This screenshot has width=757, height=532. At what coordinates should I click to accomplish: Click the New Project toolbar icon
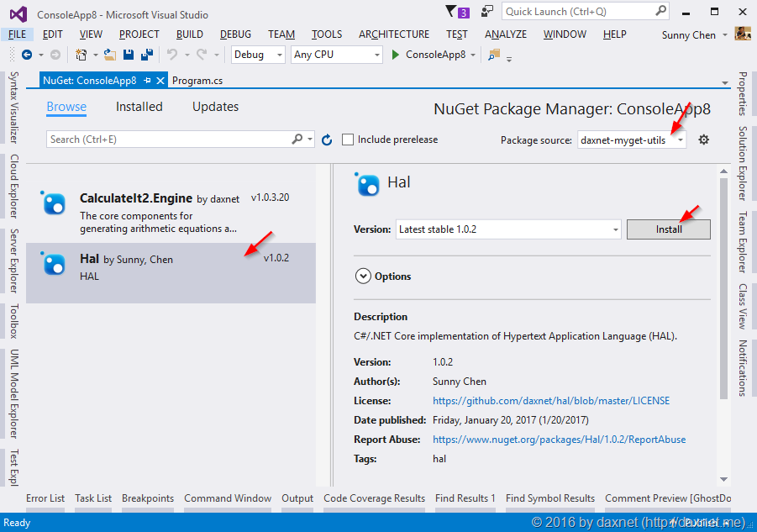pos(81,55)
